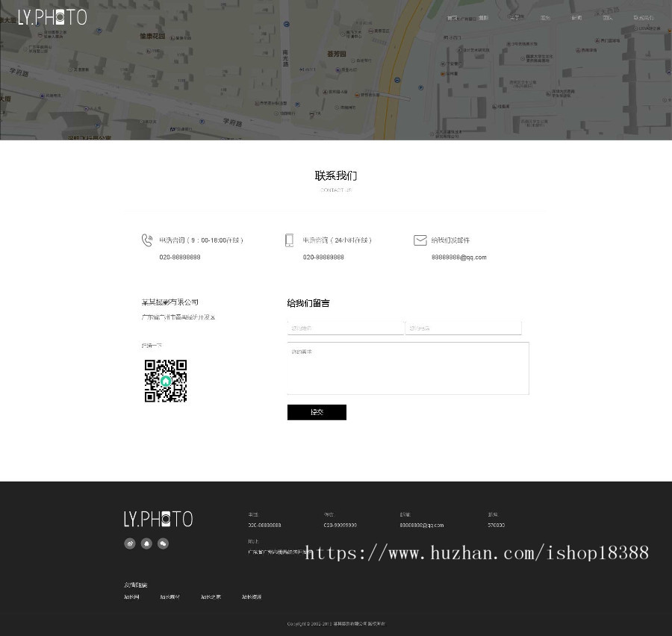Open the WeChat chat icon in the footer
This screenshot has height=636, width=672.
[164, 543]
